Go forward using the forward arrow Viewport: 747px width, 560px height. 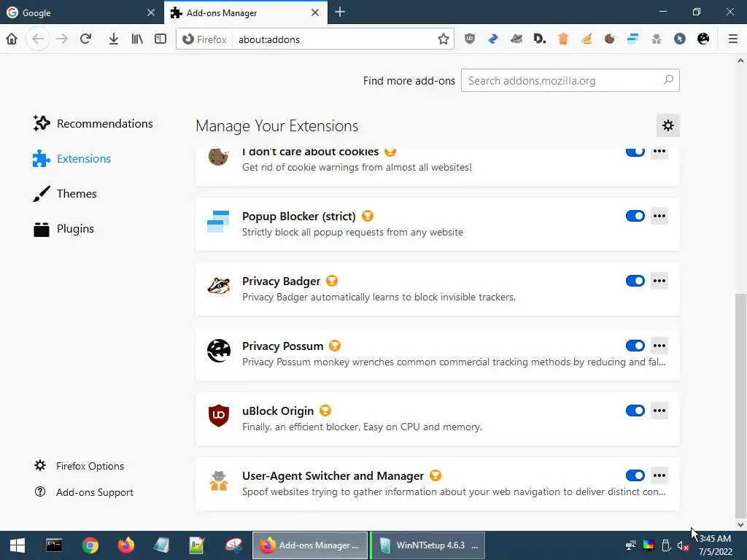pyautogui.click(x=62, y=39)
